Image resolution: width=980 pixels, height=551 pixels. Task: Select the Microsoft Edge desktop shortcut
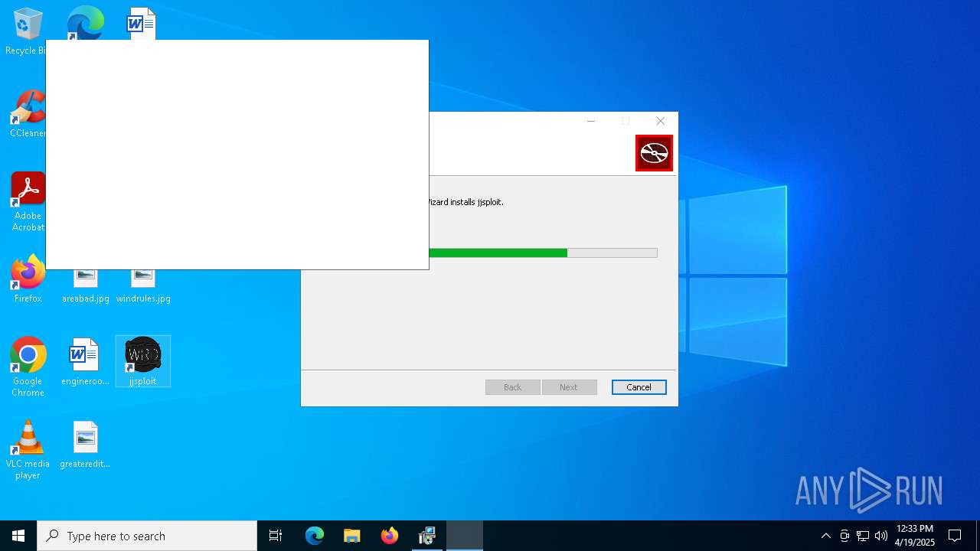coord(85,22)
